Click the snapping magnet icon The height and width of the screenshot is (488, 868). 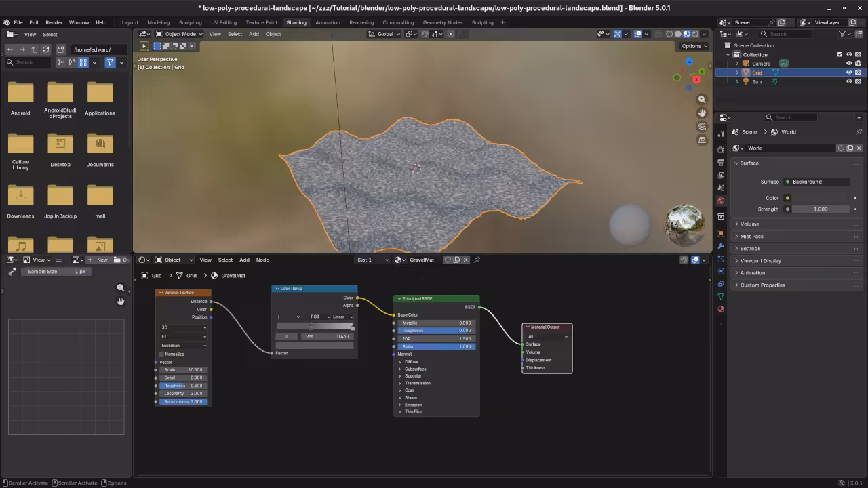[x=425, y=34]
